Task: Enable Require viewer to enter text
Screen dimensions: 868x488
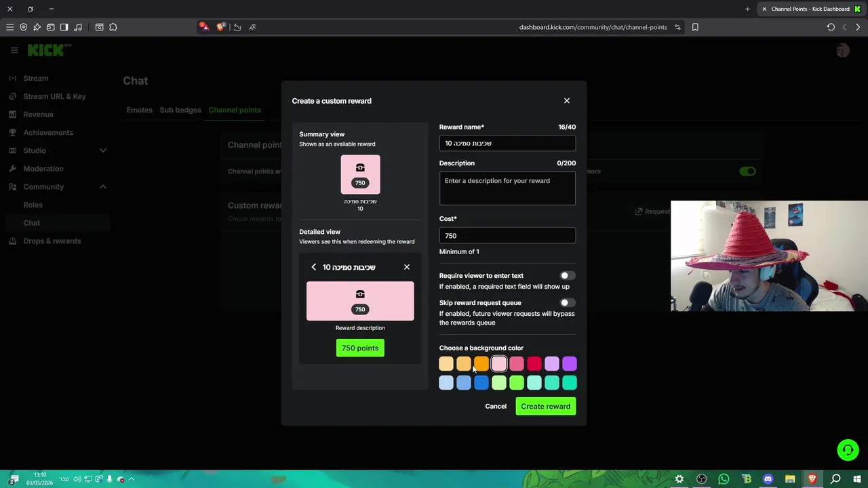Action: [568, 276]
